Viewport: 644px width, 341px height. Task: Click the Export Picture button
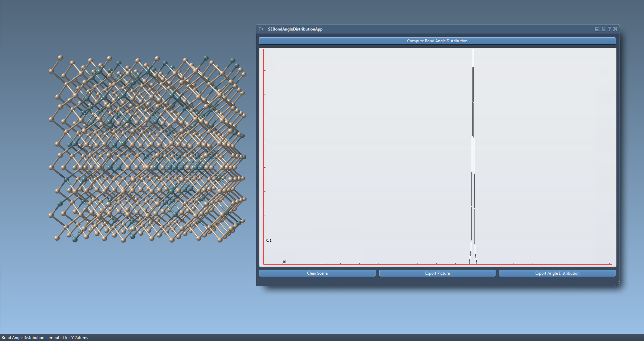pos(437,273)
